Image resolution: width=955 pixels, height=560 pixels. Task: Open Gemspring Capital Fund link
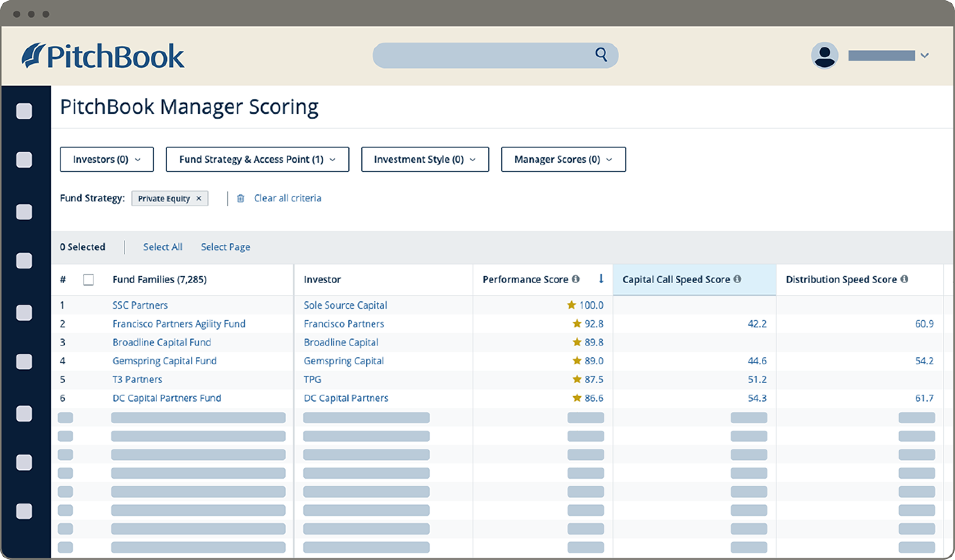165,361
